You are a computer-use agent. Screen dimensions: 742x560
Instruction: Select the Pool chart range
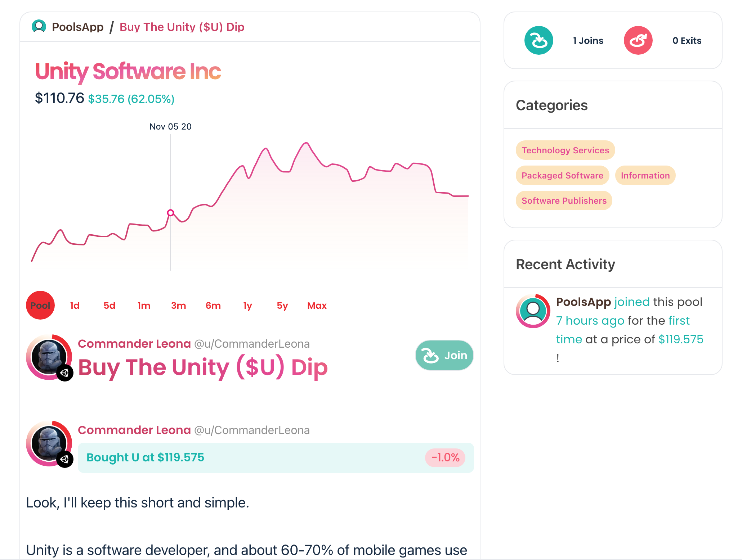point(40,305)
